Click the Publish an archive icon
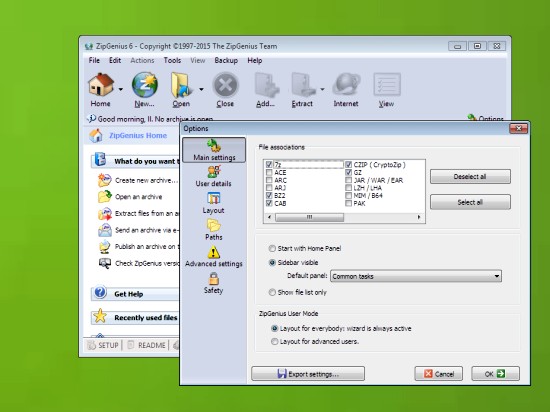The image size is (550, 412). point(105,247)
